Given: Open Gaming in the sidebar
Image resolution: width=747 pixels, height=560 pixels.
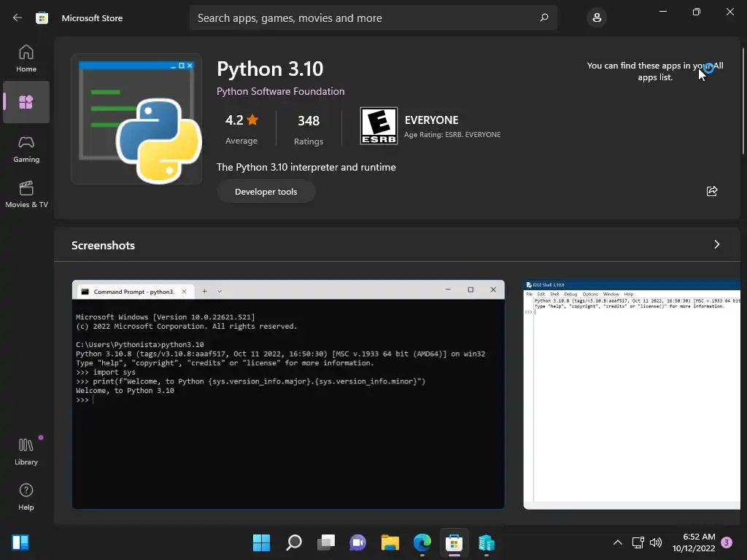Looking at the screenshot, I should (x=26, y=149).
